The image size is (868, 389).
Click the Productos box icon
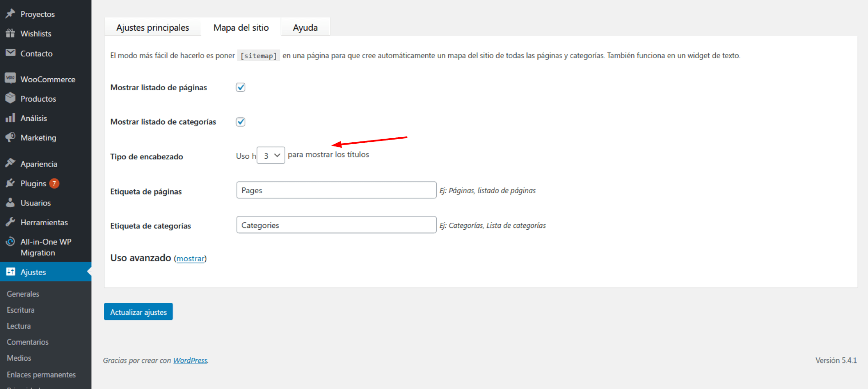click(10, 98)
